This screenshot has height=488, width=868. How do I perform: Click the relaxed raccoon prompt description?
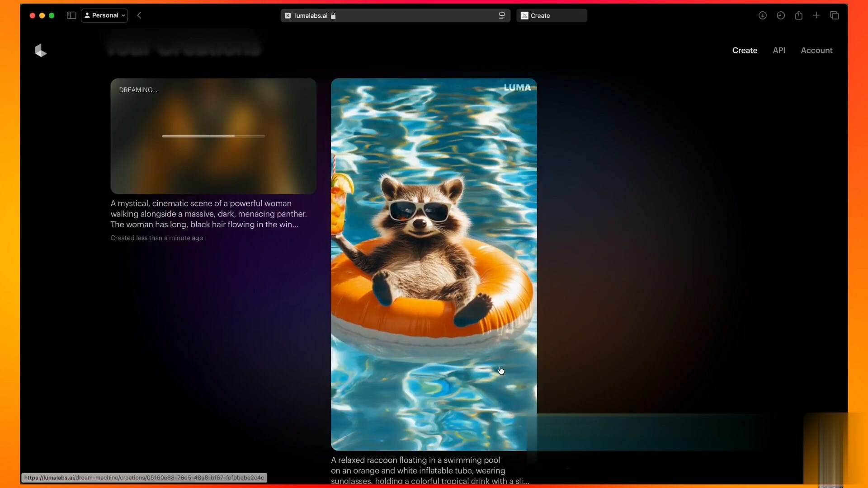[x=429, y=471]
